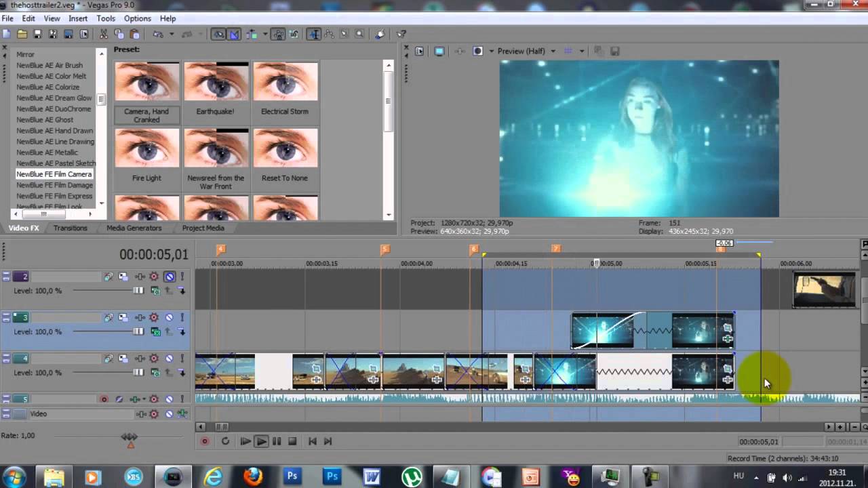Open the Auto Ripple mode dropdown arrow
This screenshot has height=488, width=868.
[x=265, y=34]
